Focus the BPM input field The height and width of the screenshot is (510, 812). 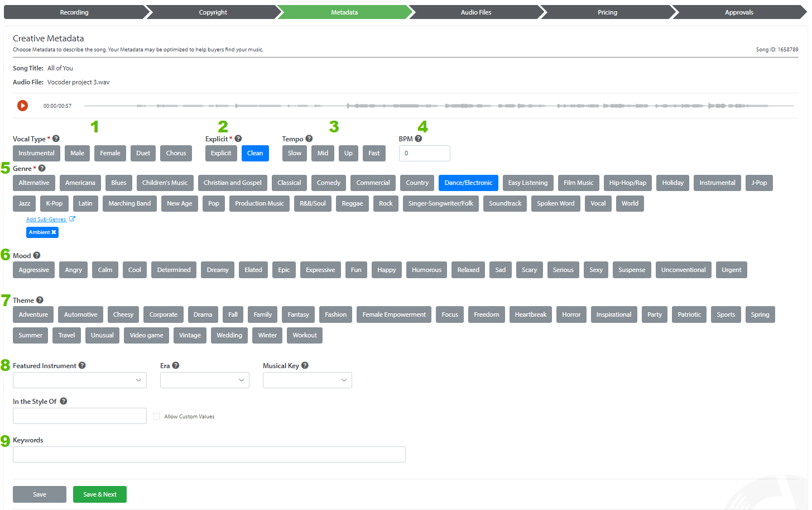tap(425, 153)
